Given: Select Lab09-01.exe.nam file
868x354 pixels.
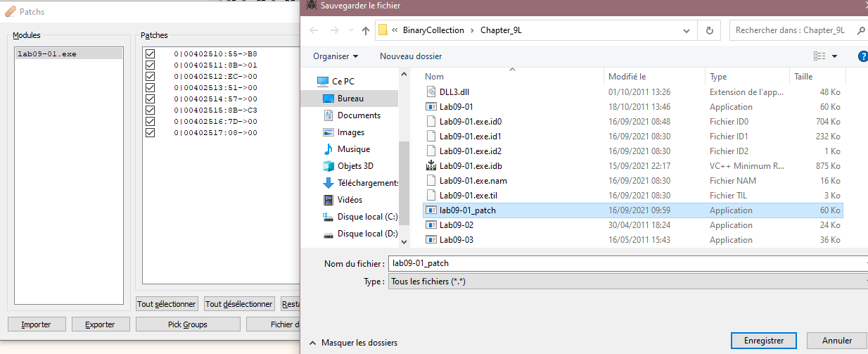Looking at the screenshot, I should point(633,181).
